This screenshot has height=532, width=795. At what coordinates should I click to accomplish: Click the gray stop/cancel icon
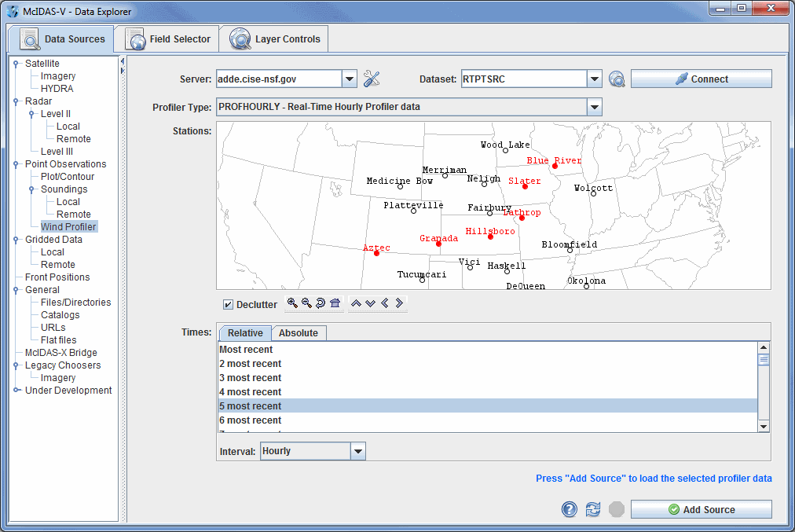pyautogui.click(x=616, y=508)
